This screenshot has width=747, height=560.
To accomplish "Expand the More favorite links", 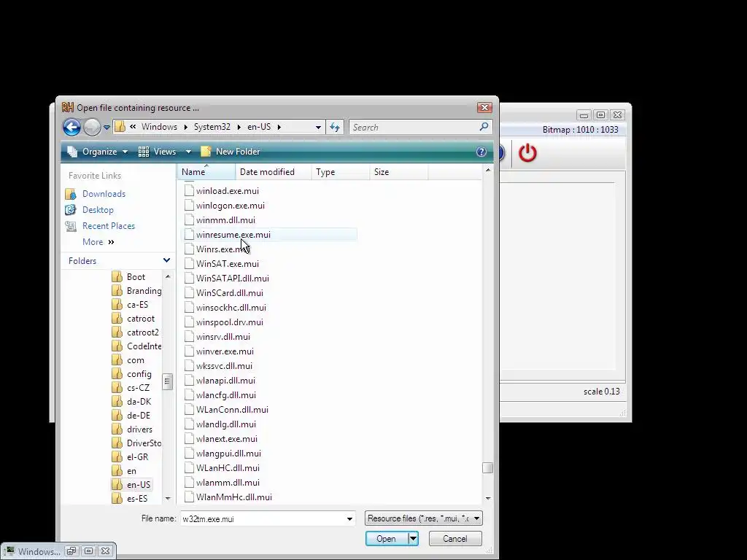I will coord(98,242).
